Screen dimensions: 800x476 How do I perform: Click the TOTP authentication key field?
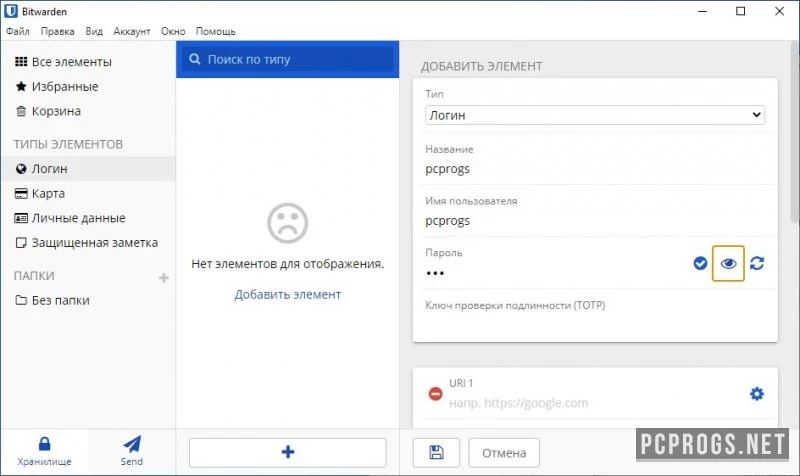point(595,324)
